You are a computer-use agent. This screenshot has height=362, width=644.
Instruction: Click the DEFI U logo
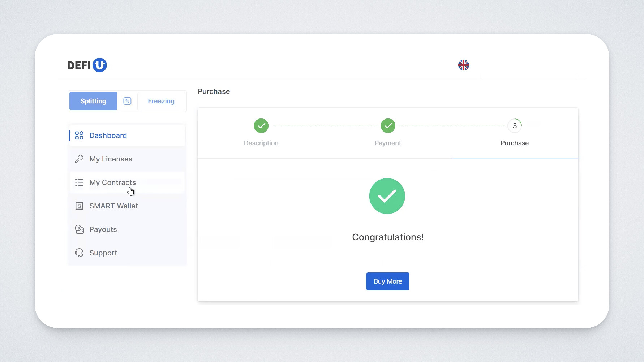tap(87, 65)
